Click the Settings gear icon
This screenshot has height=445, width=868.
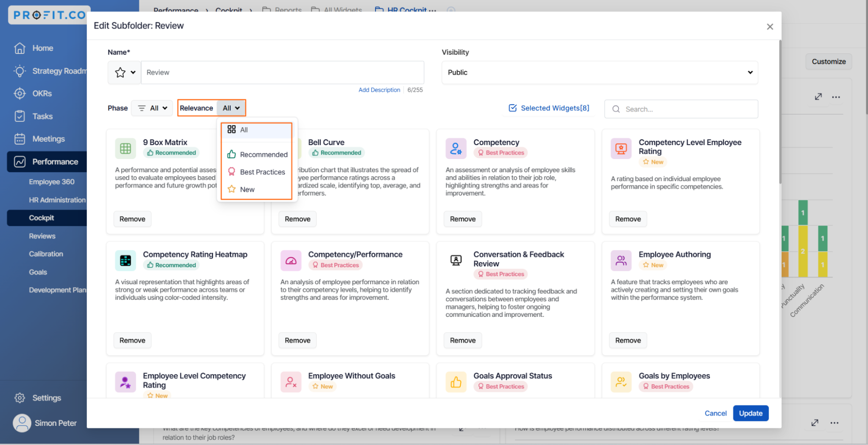coord(20,398)
